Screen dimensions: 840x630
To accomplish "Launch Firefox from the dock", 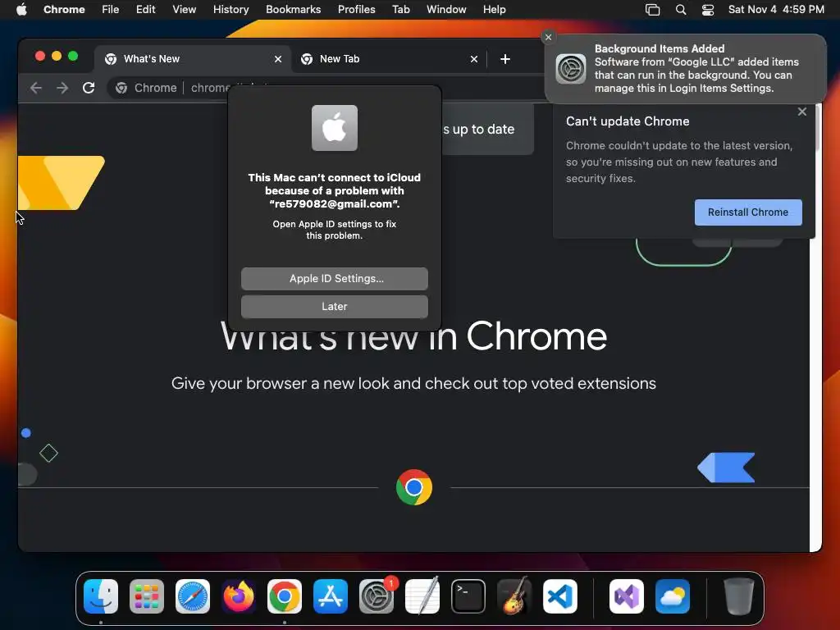I will (x=239, y=596).
